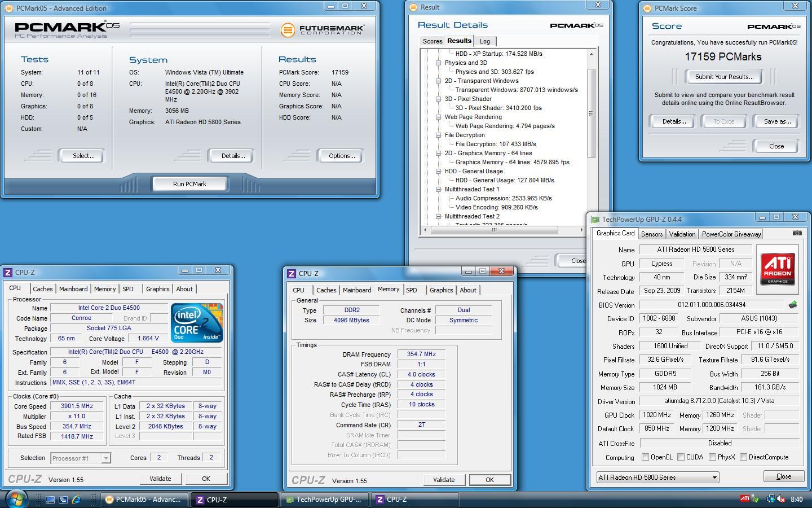Viewport: 812px width, 508px height.
Task: Open the Processor #1 selection dropdown
Action: [81, 458]
